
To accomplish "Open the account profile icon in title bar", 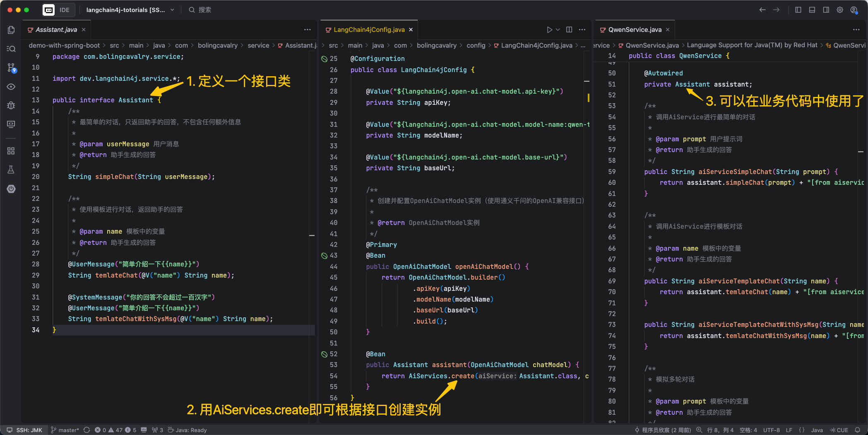I will pos(854,10).
